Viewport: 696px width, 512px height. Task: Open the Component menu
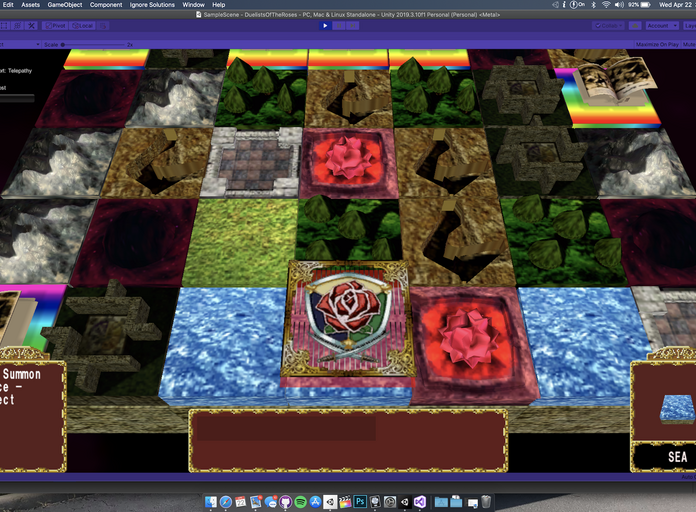coord(106,5)
